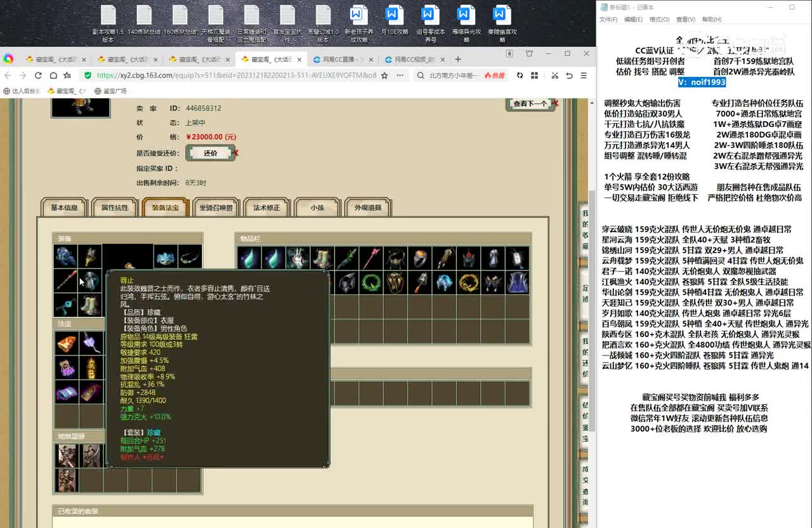Open the first warrior portrait in 地煞星册
The width and height of the screenshot is (812, 528).
tap(67, 456)
